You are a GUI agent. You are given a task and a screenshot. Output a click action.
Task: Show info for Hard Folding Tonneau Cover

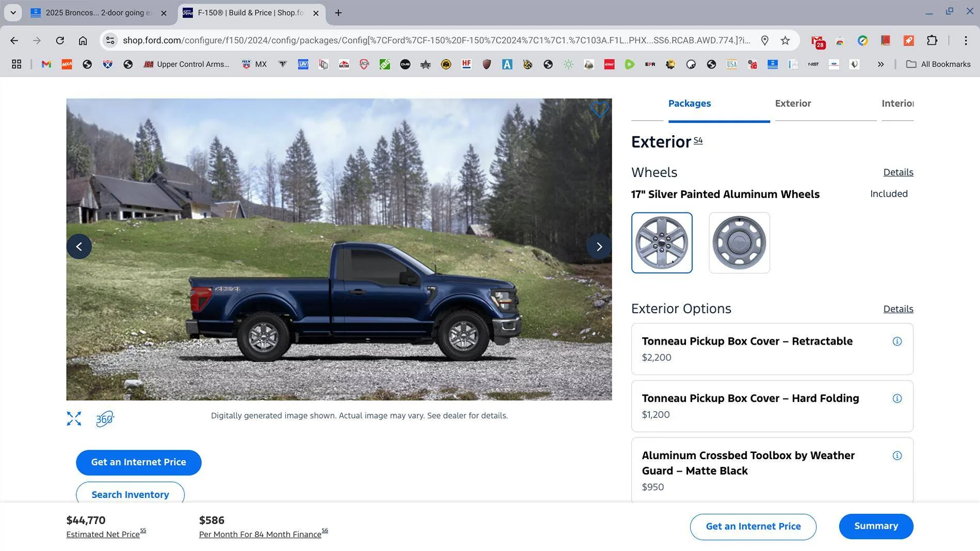click(897, 399)
